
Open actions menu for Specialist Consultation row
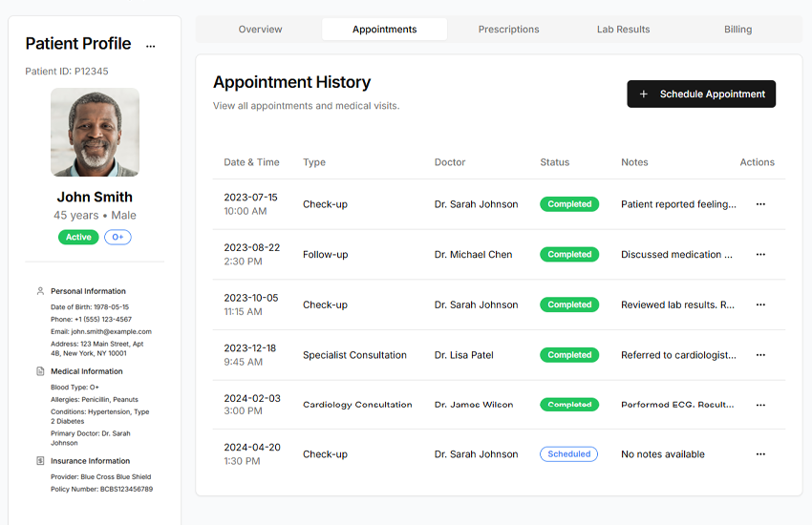760,355
